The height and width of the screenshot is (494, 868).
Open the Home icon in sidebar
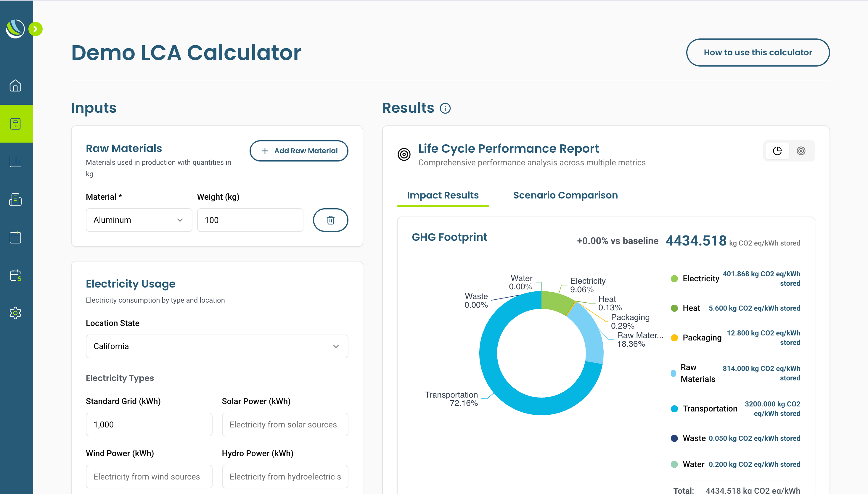pyautogui.click(x=15, y=85)
